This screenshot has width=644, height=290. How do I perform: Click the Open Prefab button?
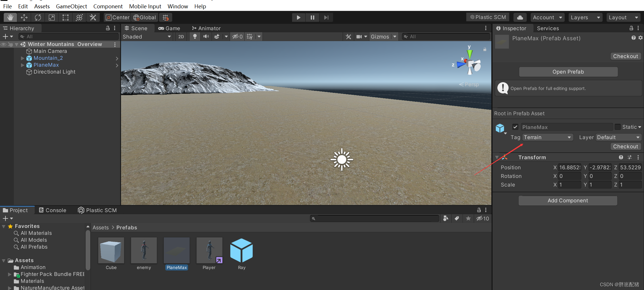tap(568, 72)
